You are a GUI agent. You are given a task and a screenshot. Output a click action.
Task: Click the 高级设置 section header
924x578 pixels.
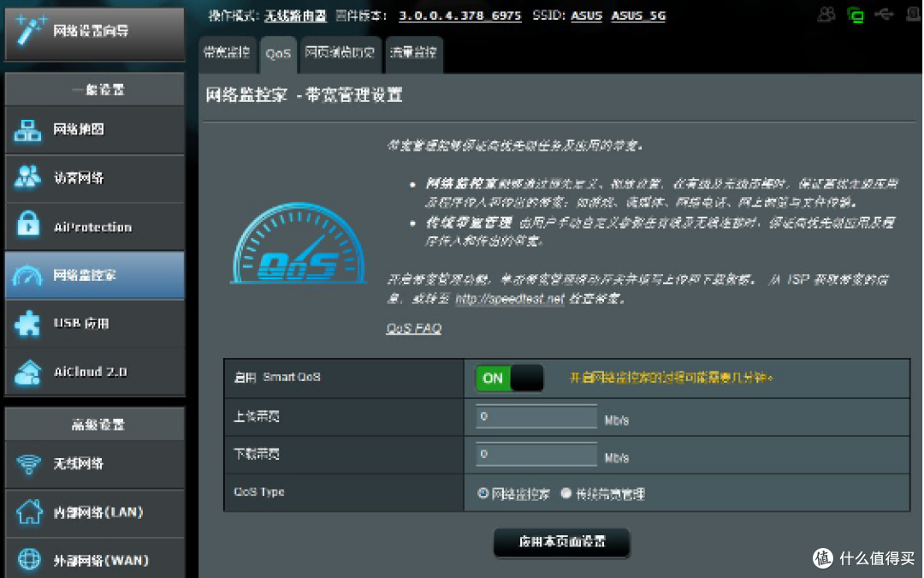tap(94, 424)
